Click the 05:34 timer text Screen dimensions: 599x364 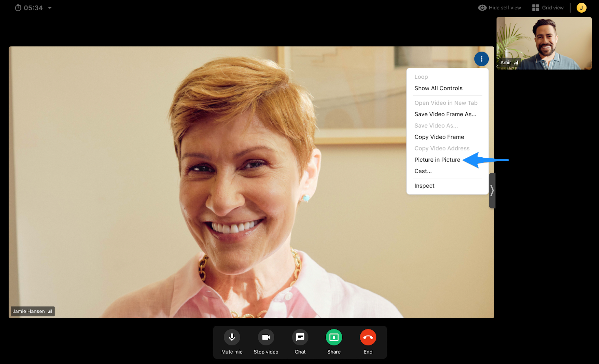click(33, 8)
